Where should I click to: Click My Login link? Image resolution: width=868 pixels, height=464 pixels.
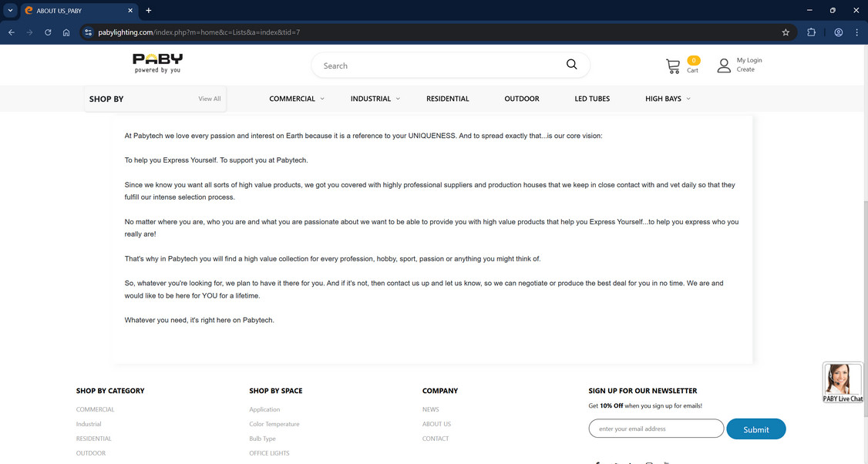tap(749, 60)
